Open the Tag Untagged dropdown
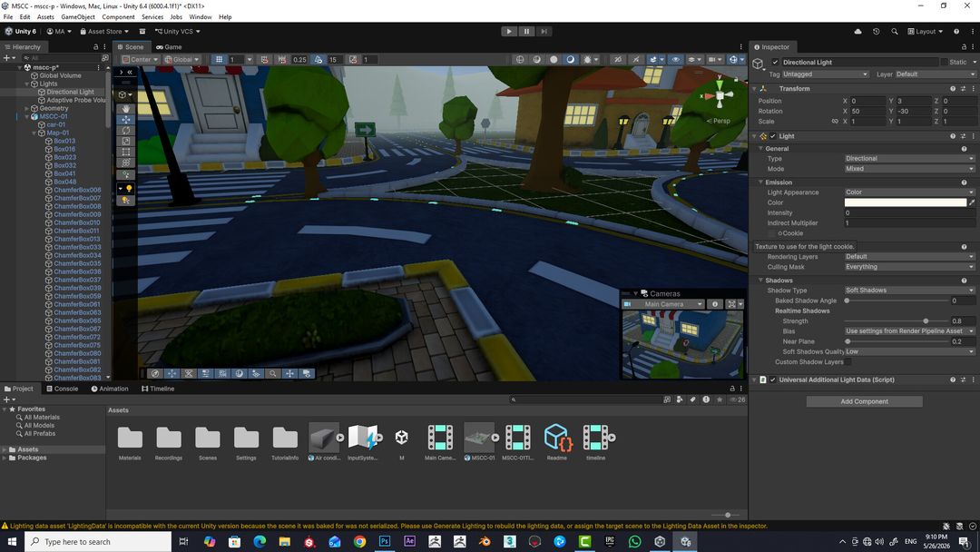980x552 pixels. [x=825, y=74]
